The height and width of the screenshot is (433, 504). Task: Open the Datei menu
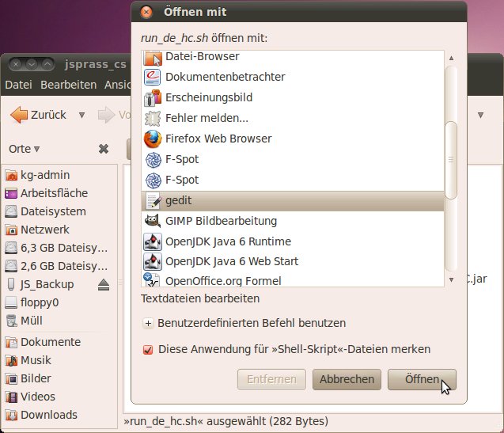18,85
